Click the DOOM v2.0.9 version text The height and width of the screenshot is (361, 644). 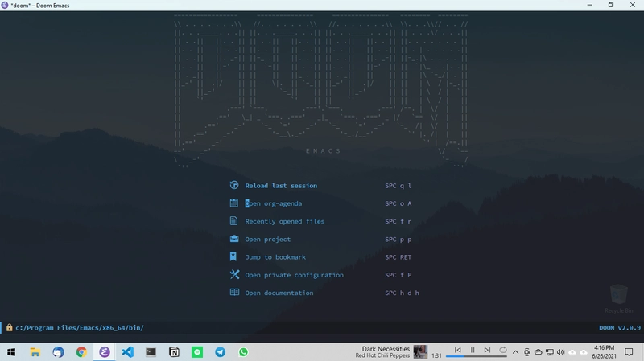point(619,328)
